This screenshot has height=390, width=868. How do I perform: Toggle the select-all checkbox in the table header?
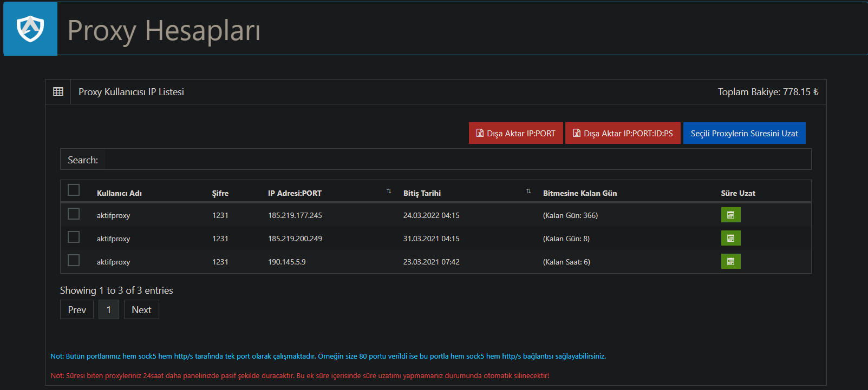coord(74,190)
